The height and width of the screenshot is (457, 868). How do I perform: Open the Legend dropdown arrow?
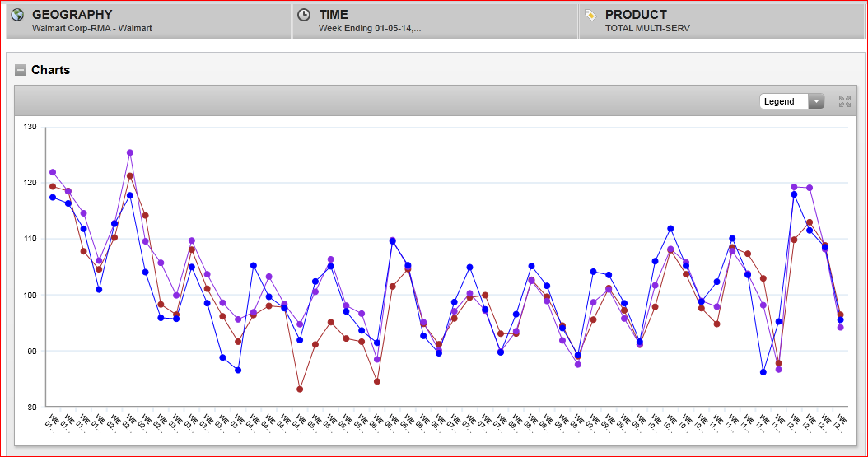(815, 101)
